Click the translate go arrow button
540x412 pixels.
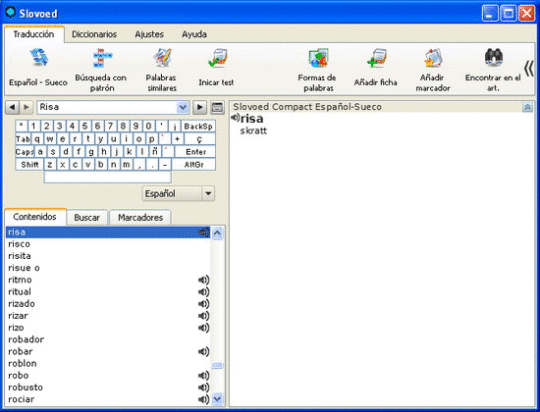tap(200, 107)
